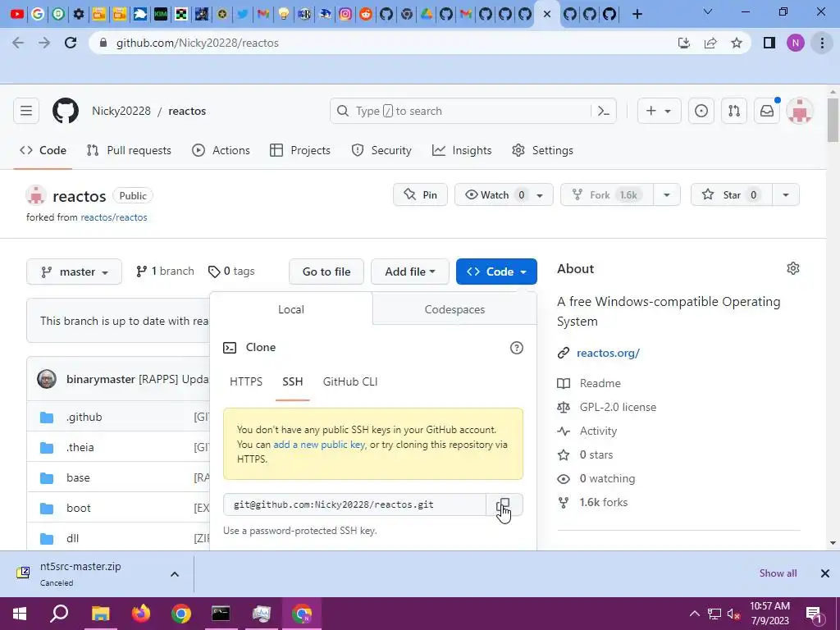Open Firefox from the taskbar

coord(141,614)
